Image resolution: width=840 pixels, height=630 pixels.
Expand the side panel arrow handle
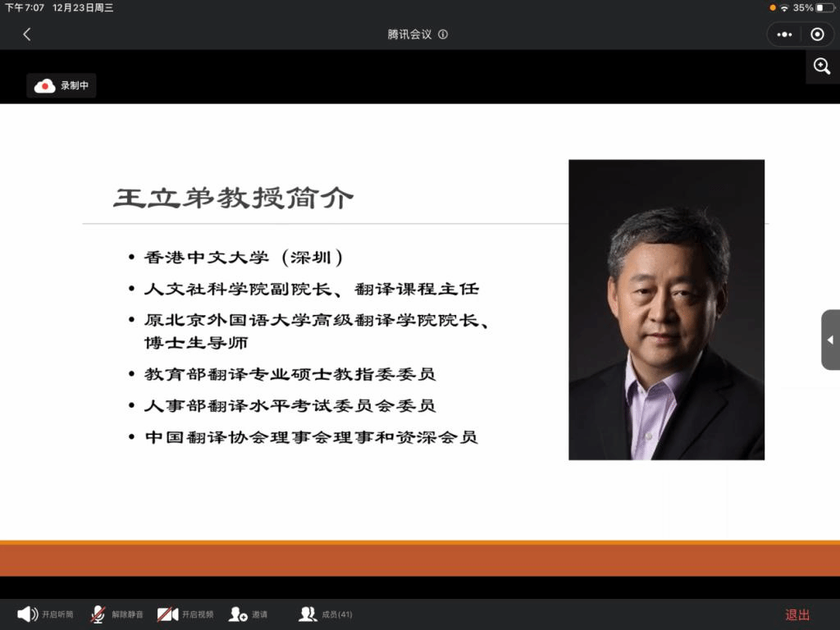pyautogui.click(x=830, y=340)
